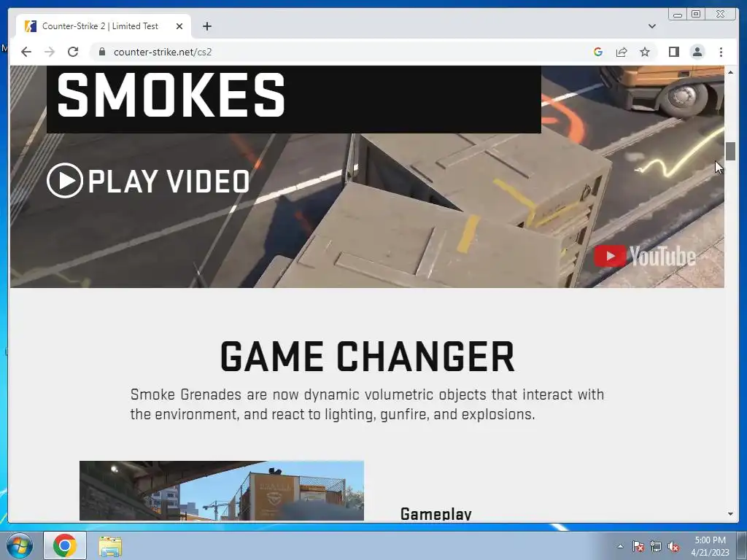The height and width of the screenshot is (560, 747).
Task: Open the Windows Start menu
Action: coord(19,545)
